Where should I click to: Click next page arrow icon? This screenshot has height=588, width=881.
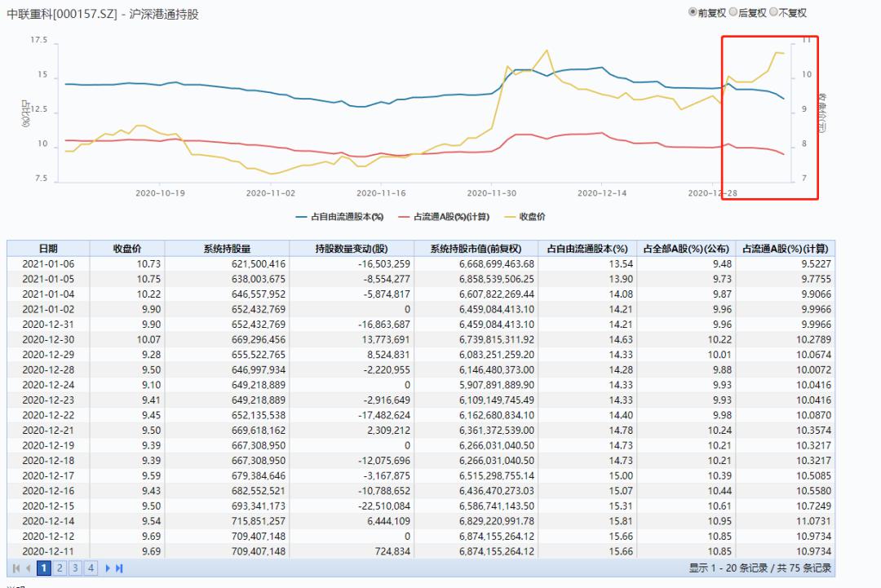pos(108,568)
